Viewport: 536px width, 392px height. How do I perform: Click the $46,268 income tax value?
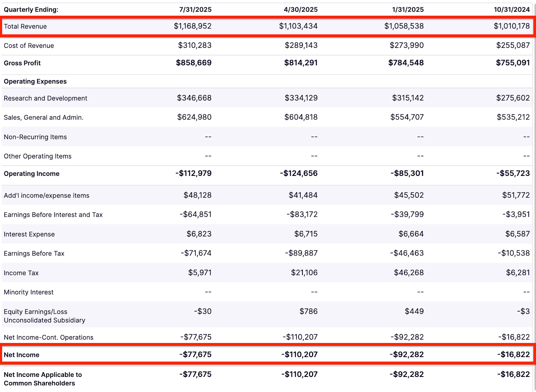(409, 273)
